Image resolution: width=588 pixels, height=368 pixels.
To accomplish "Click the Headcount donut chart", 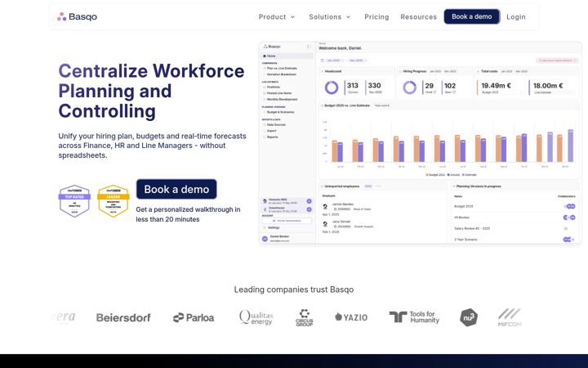I will (332, 88).
